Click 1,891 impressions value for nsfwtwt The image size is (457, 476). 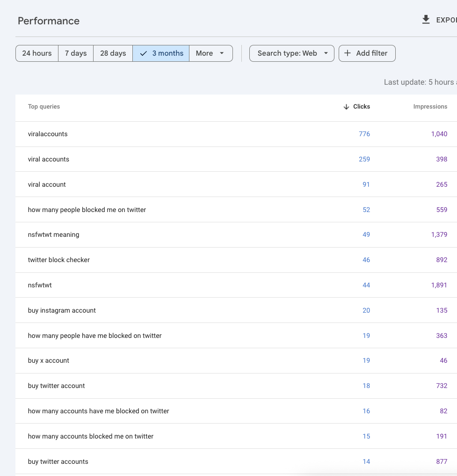pos(439,285)
